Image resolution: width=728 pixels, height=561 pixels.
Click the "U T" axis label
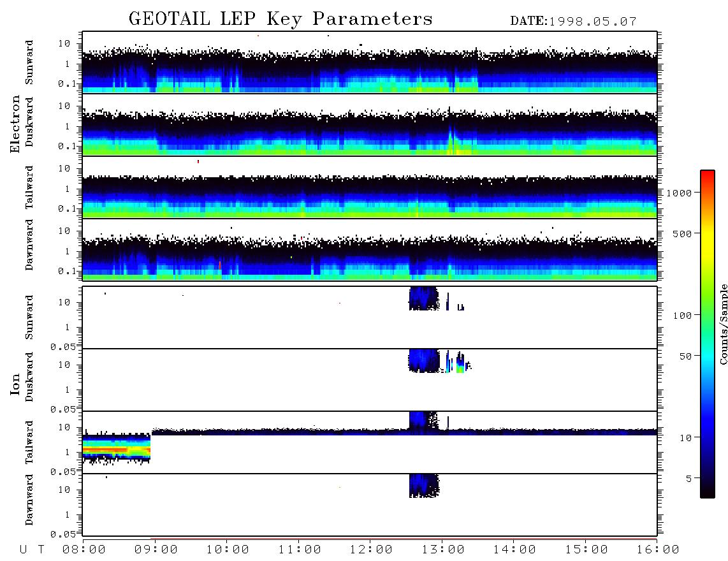[32, 550]
